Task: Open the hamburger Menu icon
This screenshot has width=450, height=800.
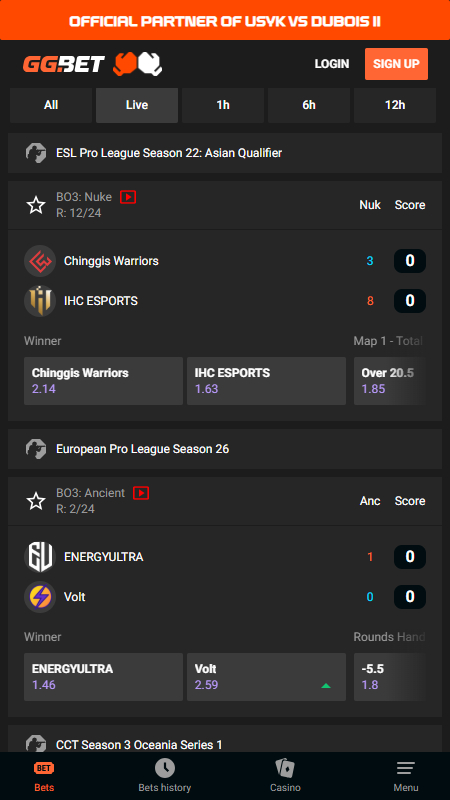Action: 406,768
